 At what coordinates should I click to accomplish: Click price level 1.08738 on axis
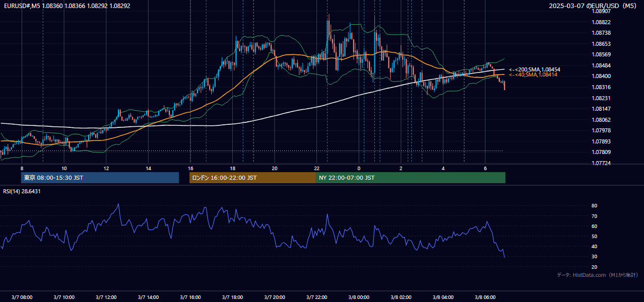[602, 33]
